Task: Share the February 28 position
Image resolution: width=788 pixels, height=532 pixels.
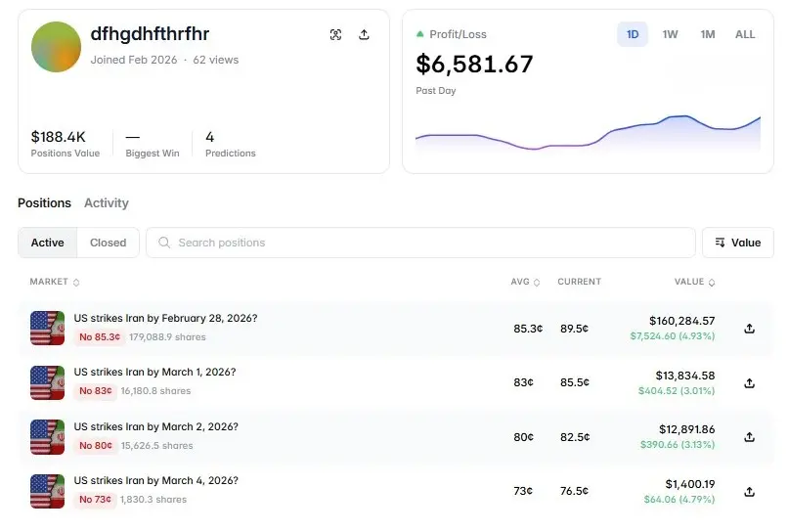Action: tap(750, 329)
